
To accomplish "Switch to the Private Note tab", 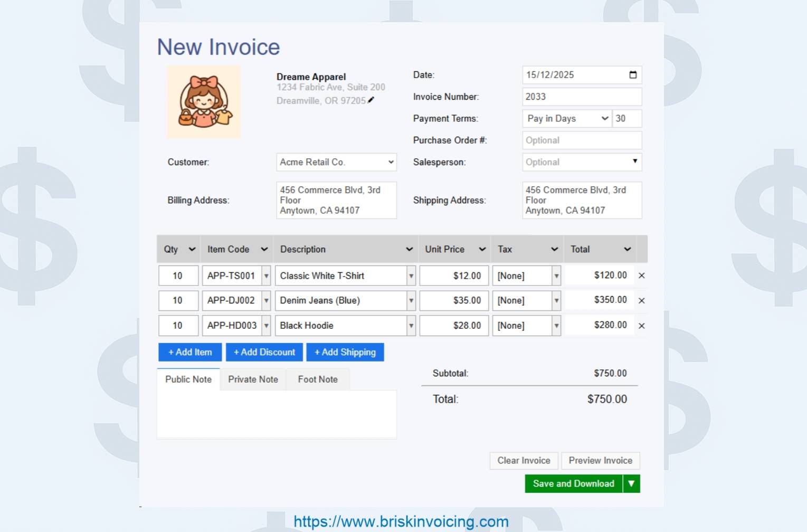I will tap(253, 379).
